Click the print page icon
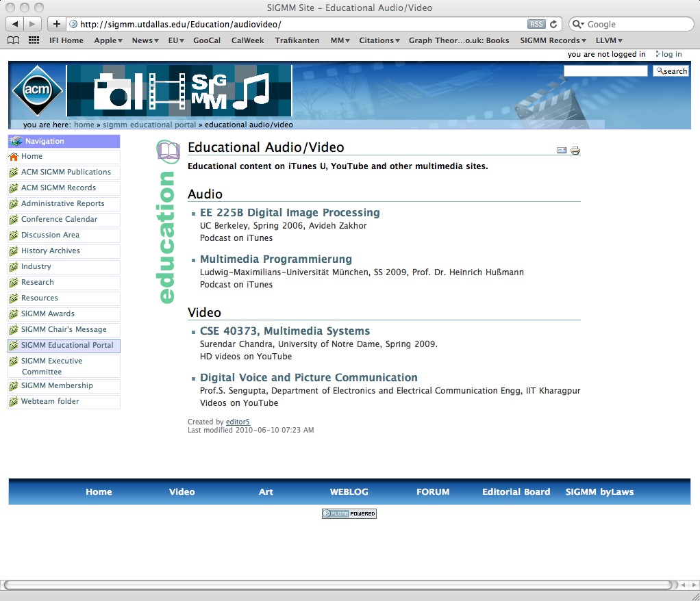 (575, 151)
